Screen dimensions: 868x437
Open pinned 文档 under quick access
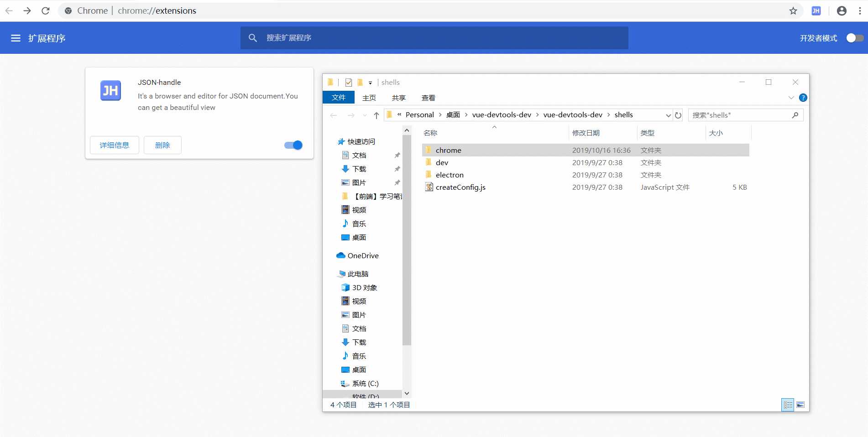(x=354, y=156)
